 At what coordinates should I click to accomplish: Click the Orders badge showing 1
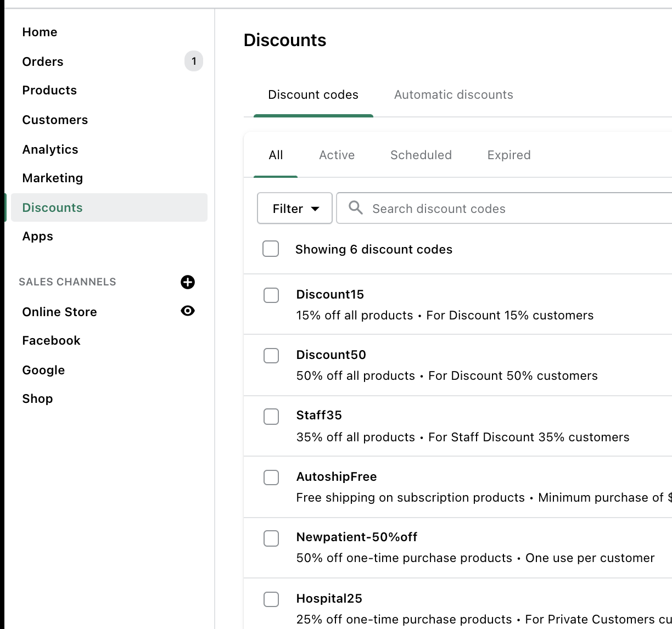(193, 61)
